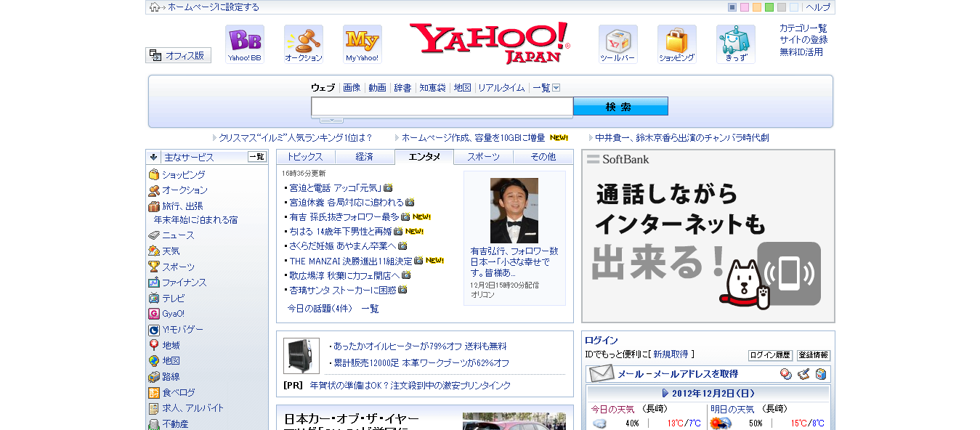Screen dimensions: 980x430
Task: Click the GyaO! icon in sidebar
Action: (x=154, y=314)
